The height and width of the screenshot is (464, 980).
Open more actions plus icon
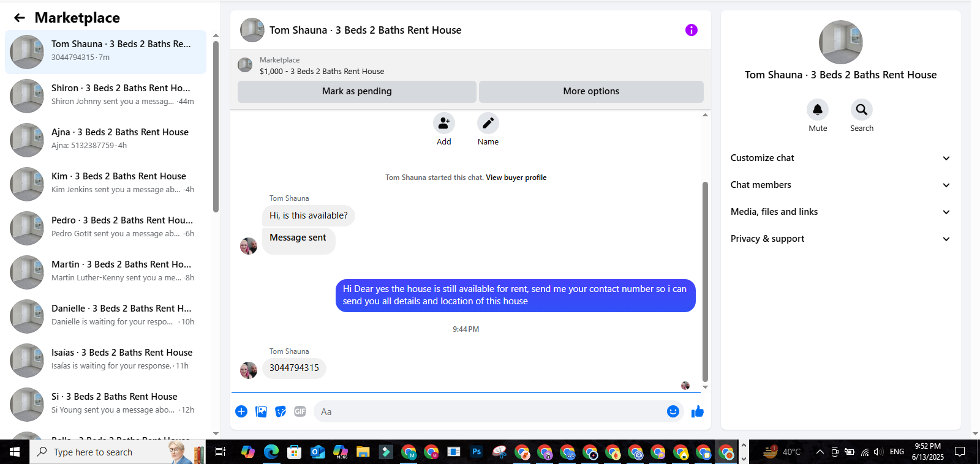(241, 411)
